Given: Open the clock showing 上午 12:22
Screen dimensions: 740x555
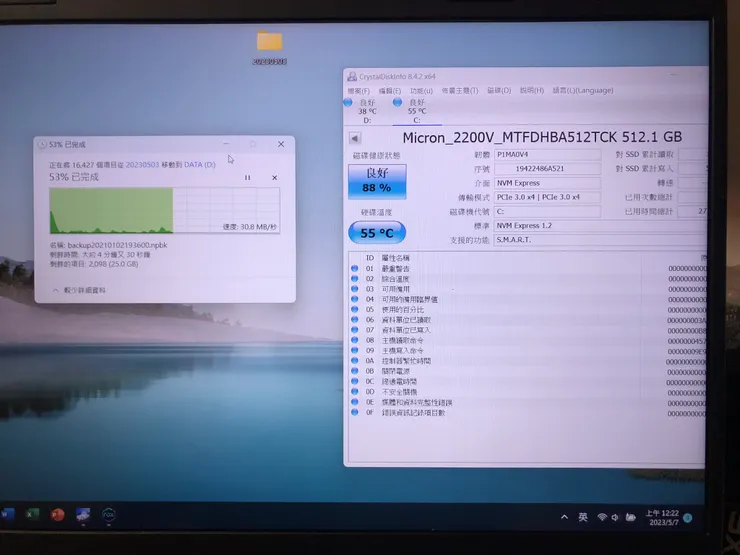Looking at the screenshot, I should pyautogui.click(x=663, y=518).
